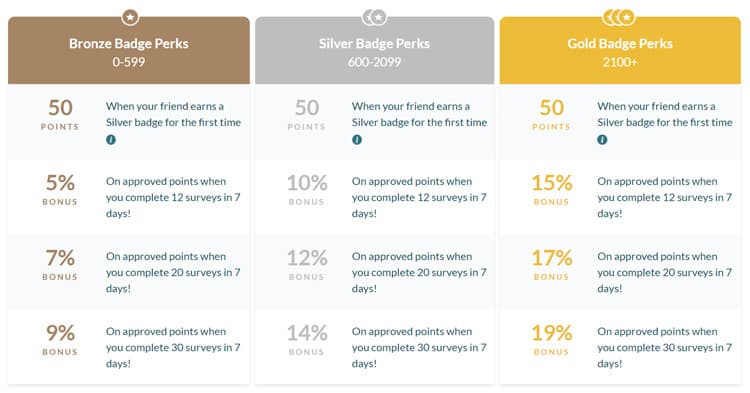Click the Silver badge double-star icon

375,18
